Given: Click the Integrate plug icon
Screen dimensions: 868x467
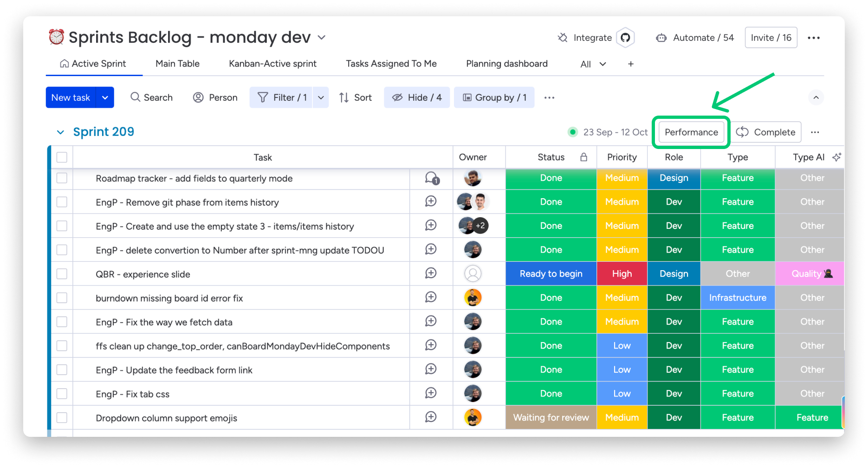Looking at the screenshot, I should coord(563,38).
